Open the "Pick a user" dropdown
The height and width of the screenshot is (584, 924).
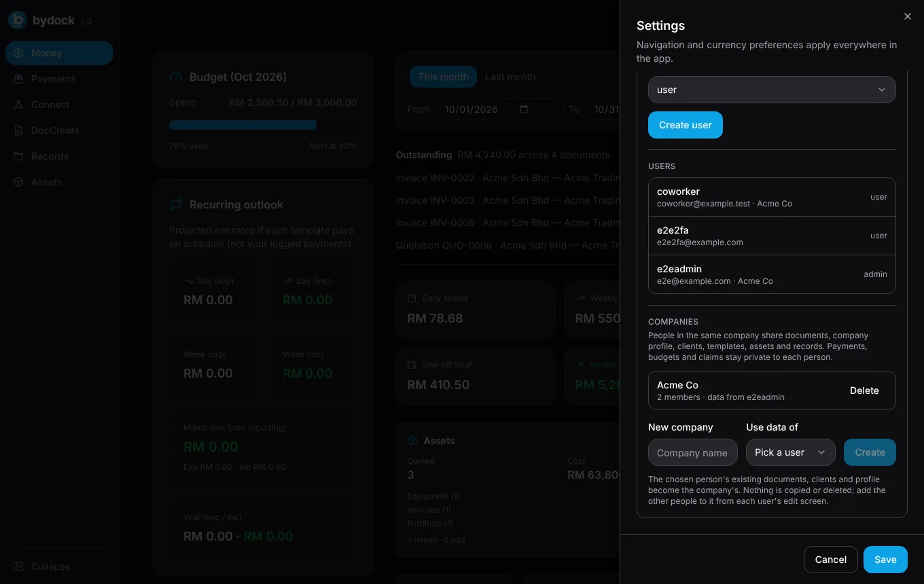point(791,452)
